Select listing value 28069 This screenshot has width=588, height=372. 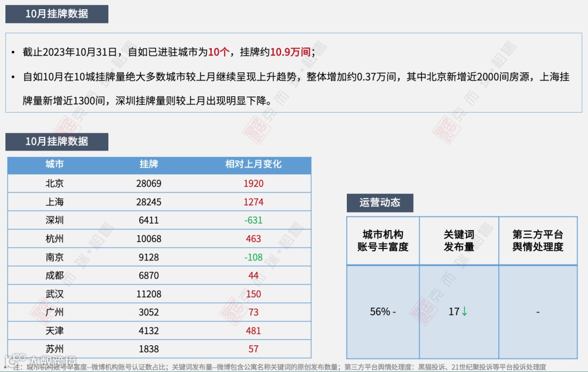click(x=149, y=183)
